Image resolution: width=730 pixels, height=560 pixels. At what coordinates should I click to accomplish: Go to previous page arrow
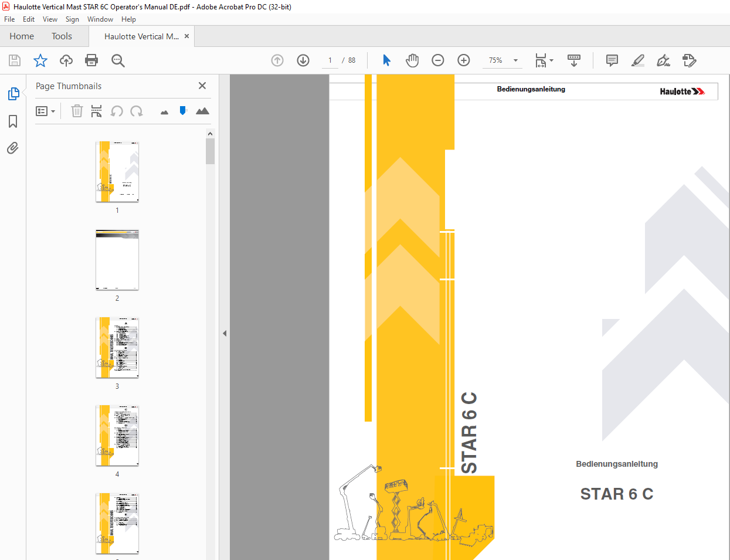pos(277,60)
